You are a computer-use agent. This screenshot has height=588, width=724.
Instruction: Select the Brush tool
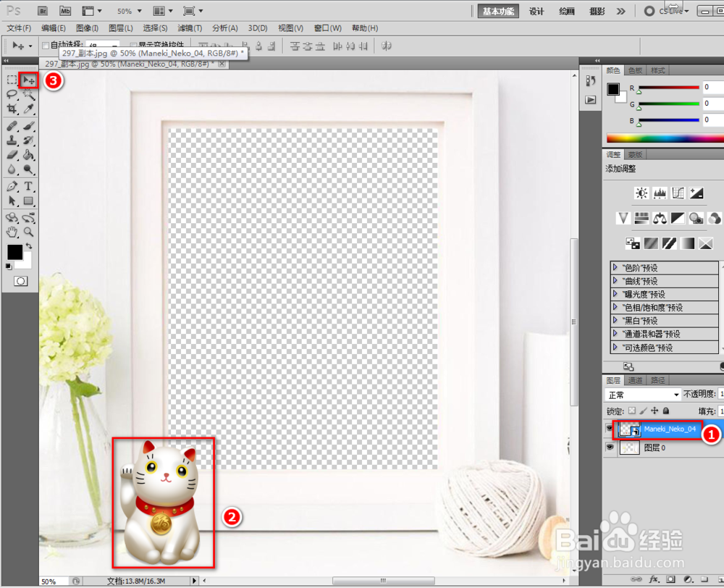tap(29, 125)
